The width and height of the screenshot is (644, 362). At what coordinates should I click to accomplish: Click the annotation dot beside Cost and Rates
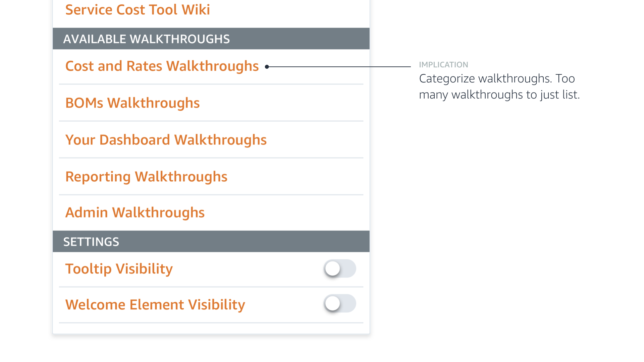click(x=267, y=67)
